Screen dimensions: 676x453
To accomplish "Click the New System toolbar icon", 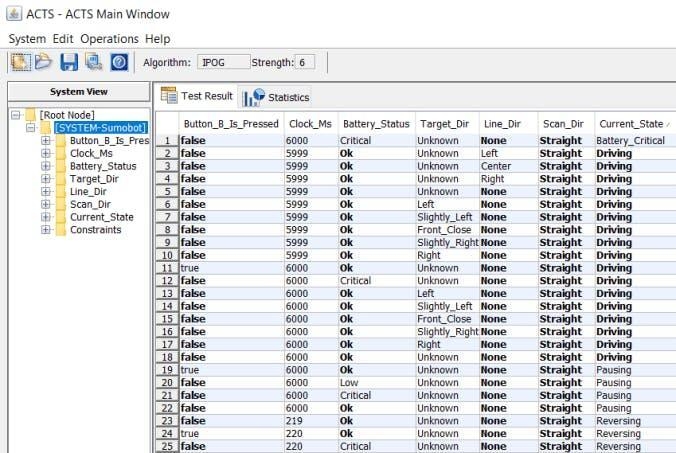I will [x=20, y=62].
